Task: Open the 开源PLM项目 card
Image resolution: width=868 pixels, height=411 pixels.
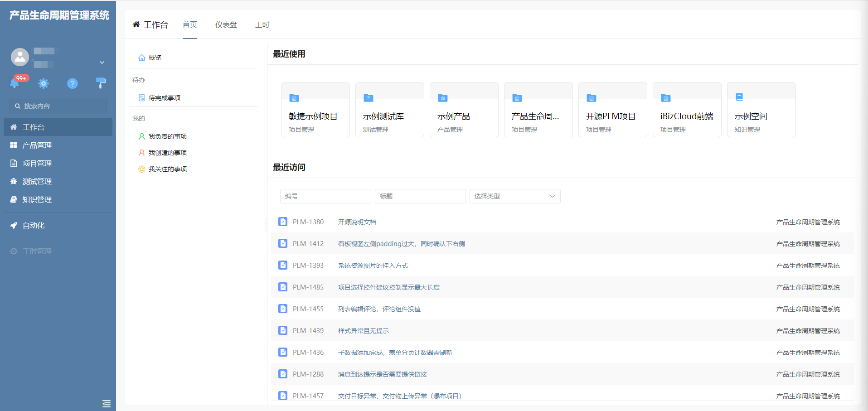Action: [x=613, y=110]
